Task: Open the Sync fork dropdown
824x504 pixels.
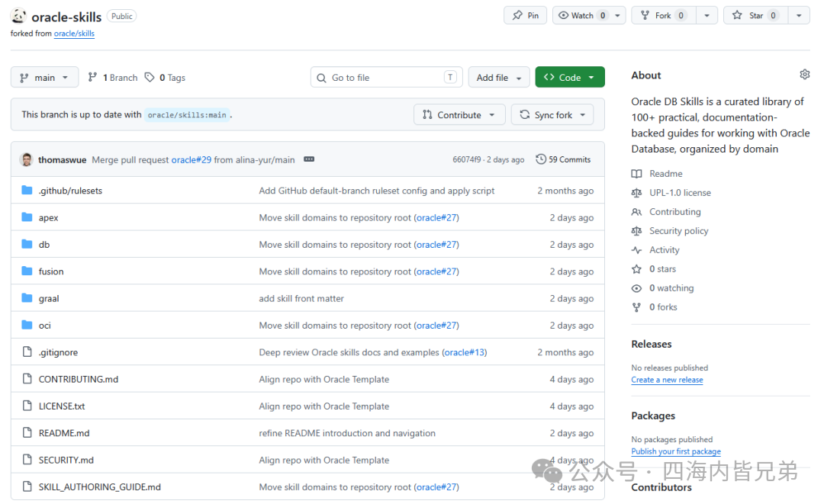Action: (552, 114)
